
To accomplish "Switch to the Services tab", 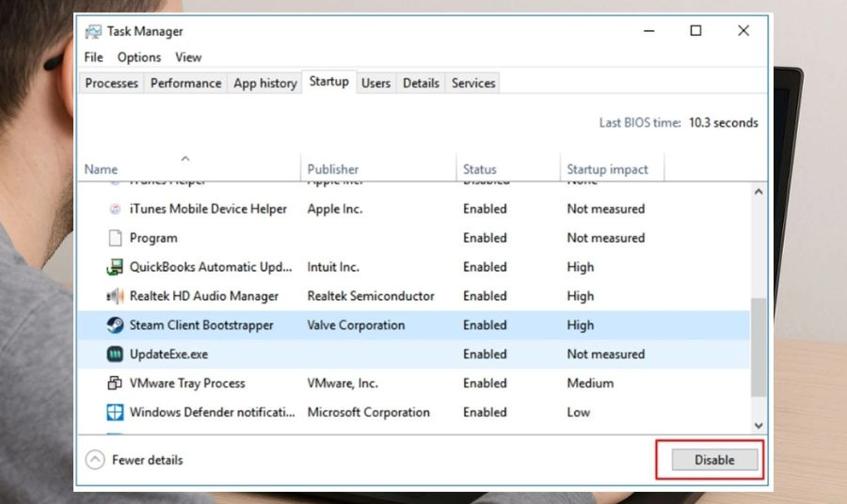I will (x=473, y=83).
